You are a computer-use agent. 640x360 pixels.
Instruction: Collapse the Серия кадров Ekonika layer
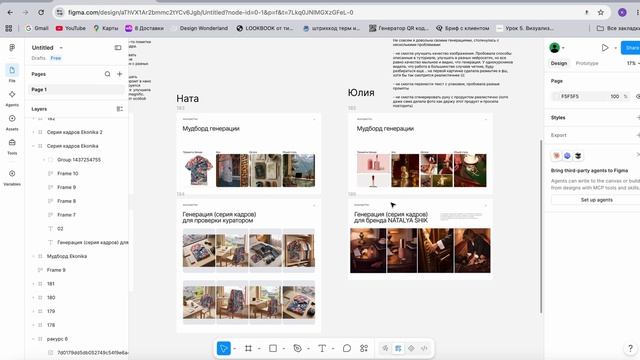[33, 146]
